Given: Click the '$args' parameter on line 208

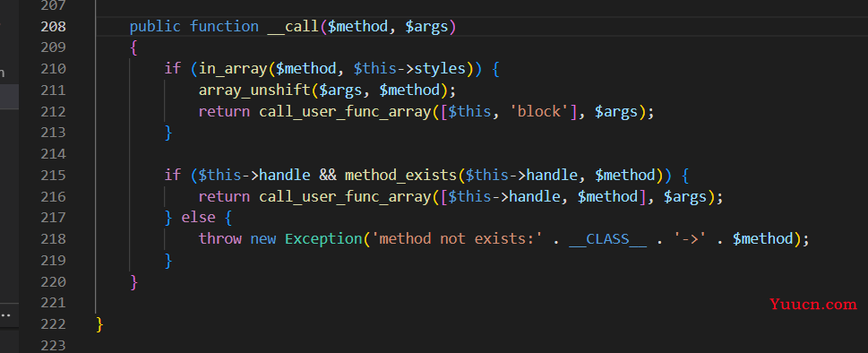Looking at the screenshot, I should click(425, 27).
